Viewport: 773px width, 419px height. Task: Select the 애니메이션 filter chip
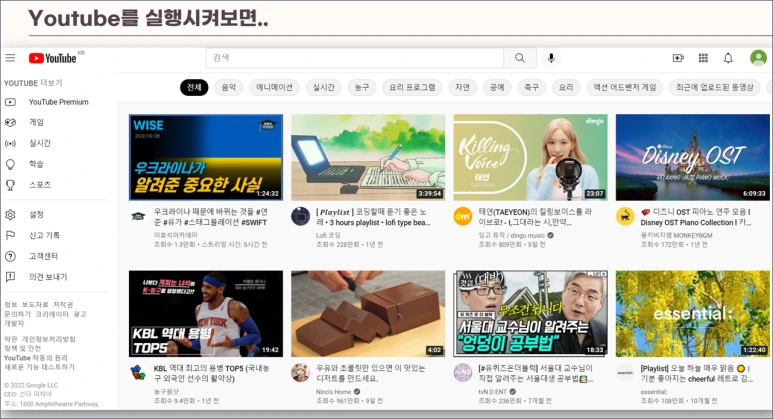tap(274, 87)
